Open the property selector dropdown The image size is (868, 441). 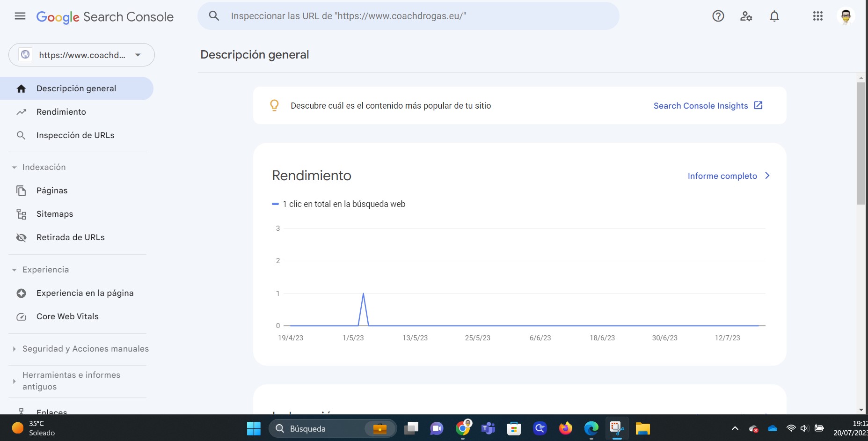(x=81, y=55)
